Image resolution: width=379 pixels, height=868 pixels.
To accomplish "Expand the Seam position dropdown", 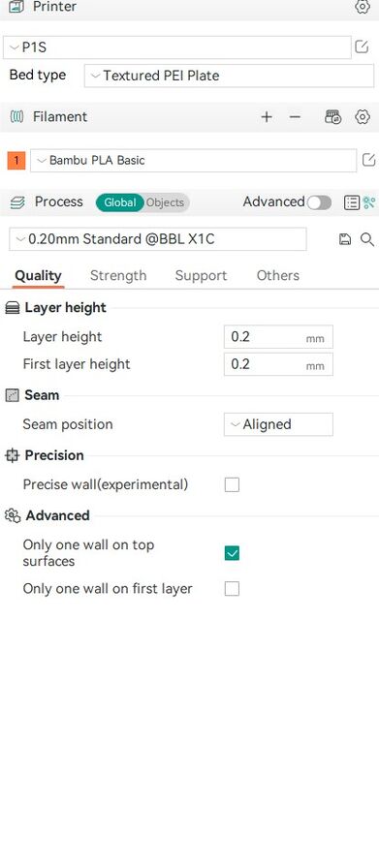I will click(278, 424).
